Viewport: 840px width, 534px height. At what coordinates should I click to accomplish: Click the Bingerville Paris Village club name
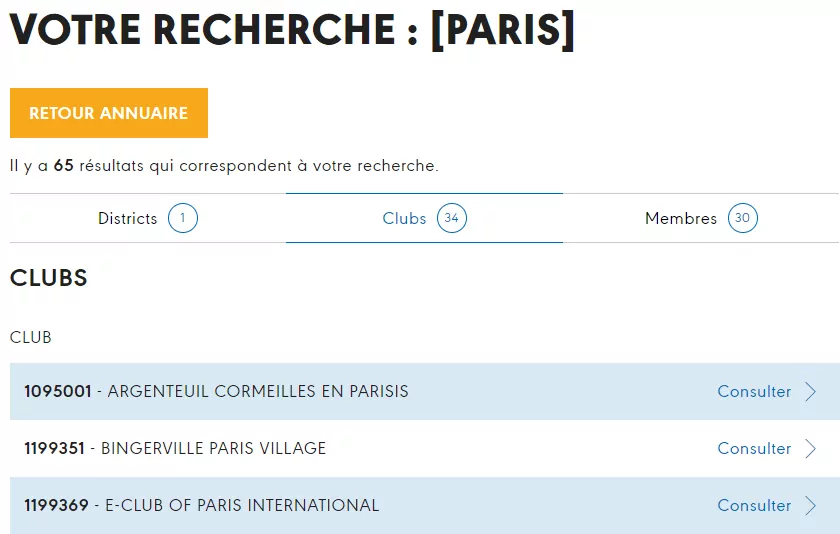point(214,448)
